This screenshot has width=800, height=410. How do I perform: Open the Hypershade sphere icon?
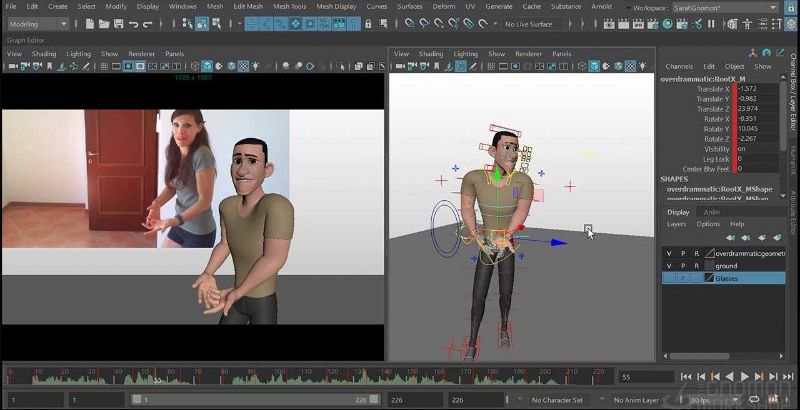coord(667,24)
